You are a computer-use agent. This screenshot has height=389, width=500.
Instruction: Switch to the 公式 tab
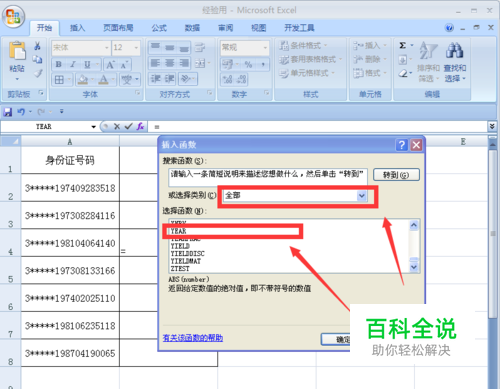tap(159, 28)
